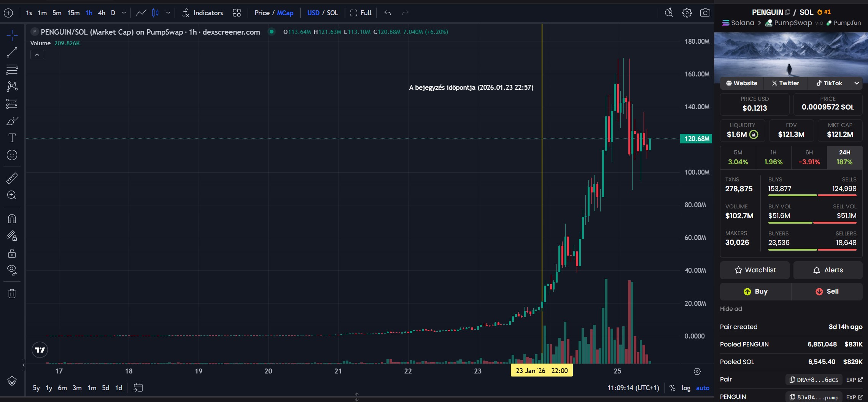The height and width of the screenshot is (402, 868).
Task: Toggle the log scale option
Action: pyautogui.click(x=686, y=388)
